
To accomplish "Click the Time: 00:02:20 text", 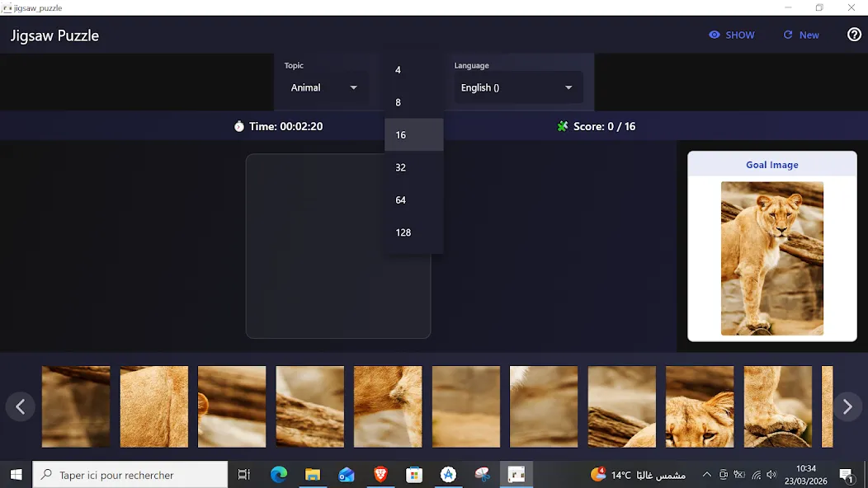I will (285, 127).
